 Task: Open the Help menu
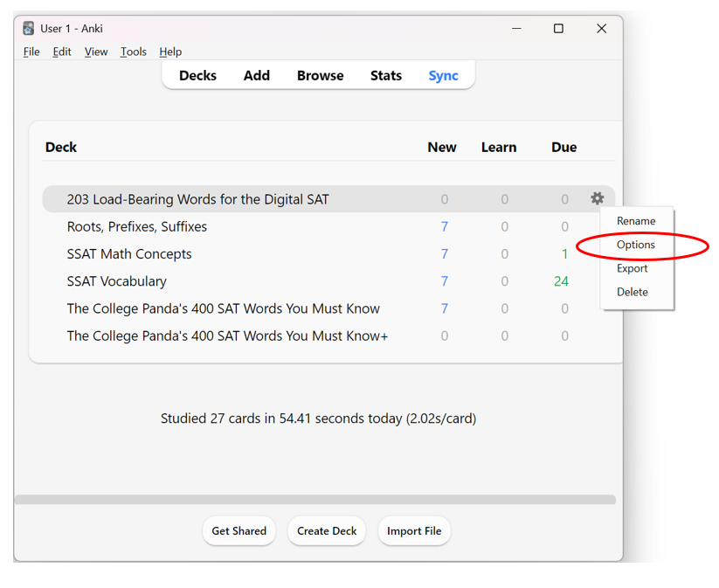170,52
